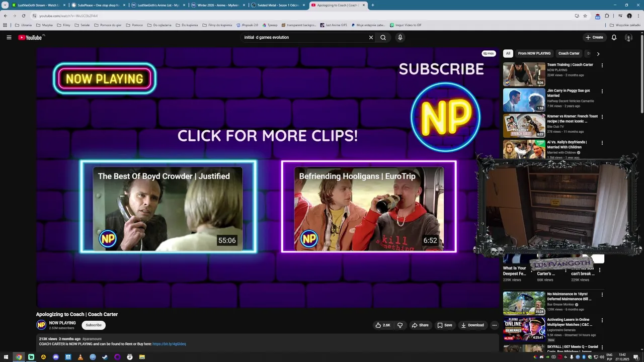Run search with the magnifier button
Image resolution: width=644 pixels, height=362 pixels.
point(383,37)
